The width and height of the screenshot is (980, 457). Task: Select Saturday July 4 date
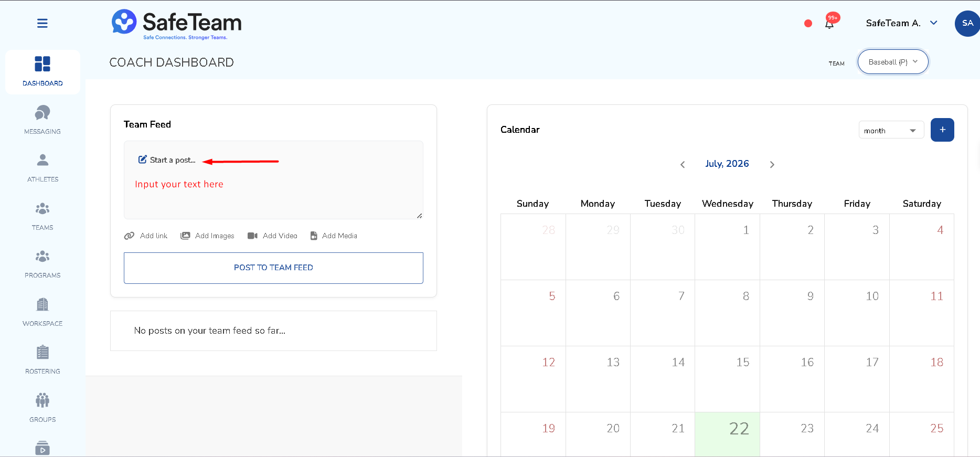pyautogui.click(x=922, y=247)
